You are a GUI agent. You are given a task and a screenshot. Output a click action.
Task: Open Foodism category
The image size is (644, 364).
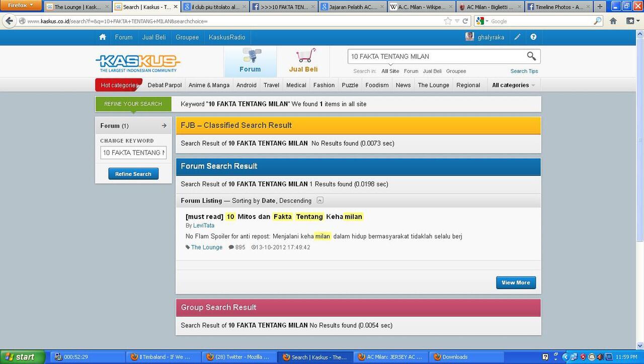pyautogui.click(x=377, y=85)
